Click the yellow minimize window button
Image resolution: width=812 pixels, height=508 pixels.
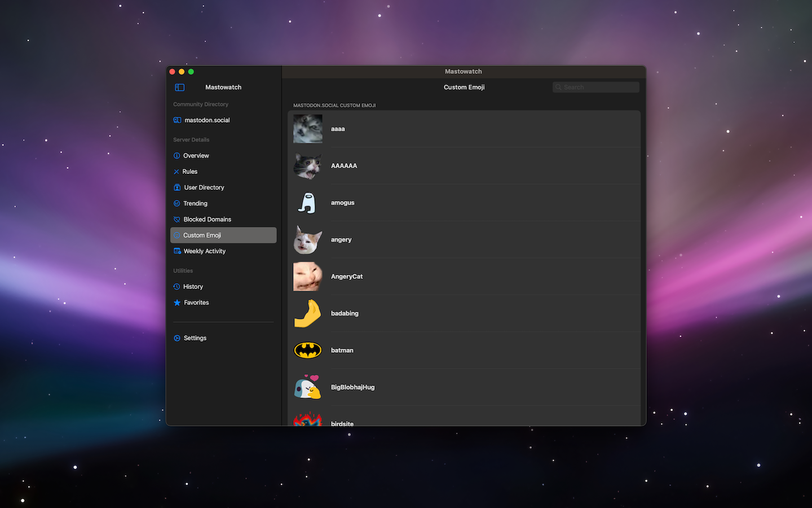tap(182, 72)
